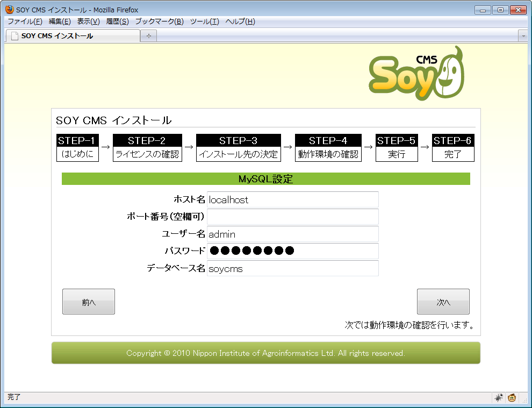Viewport: 532px width, 408px height.
Task: Open the ヘルプ(H) menu
Action: (240, 22)
